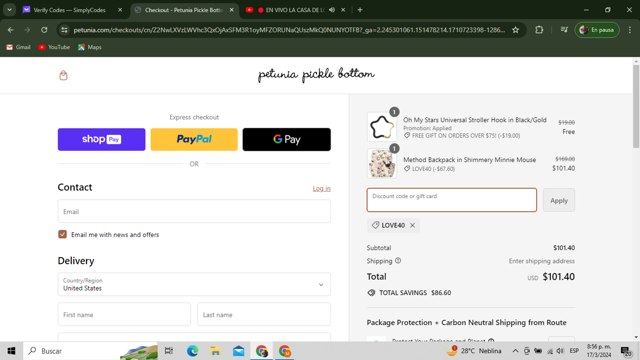
Task: Open the Log in link
Action: click(322, 188)
